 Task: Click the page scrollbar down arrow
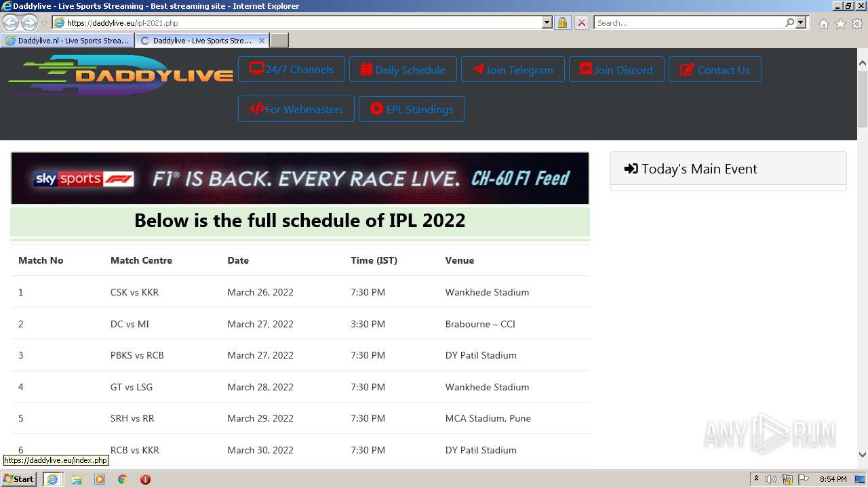click(863, 455)
